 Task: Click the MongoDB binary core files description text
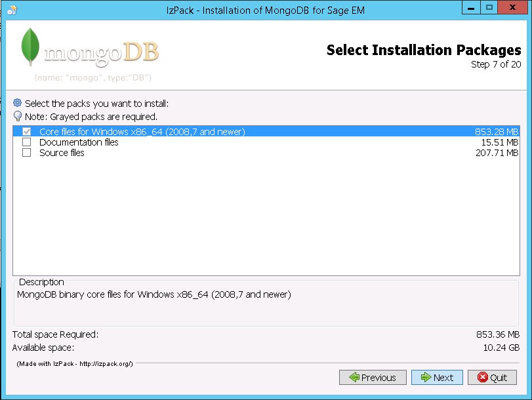tap(154, 294)
